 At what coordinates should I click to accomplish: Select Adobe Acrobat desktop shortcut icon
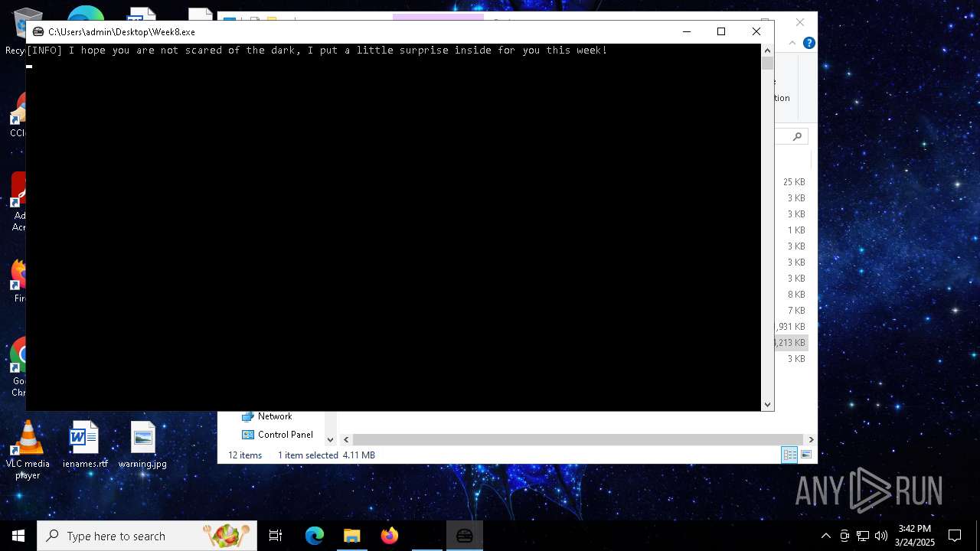point(18,201)
